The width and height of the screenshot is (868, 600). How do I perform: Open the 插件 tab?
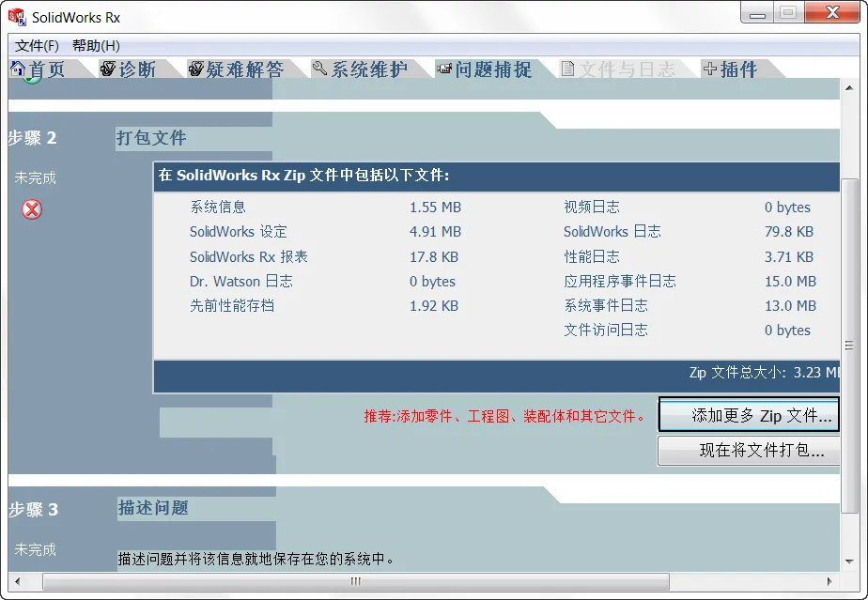click(x=738, y=69)
